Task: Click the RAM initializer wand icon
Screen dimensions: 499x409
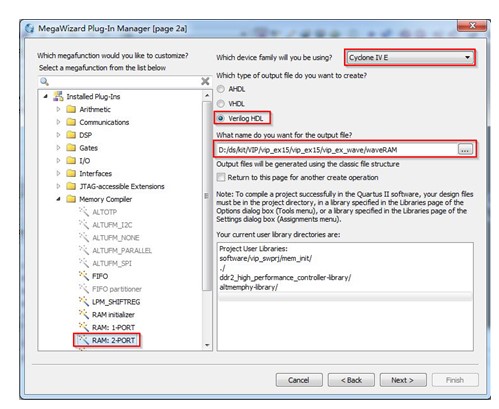Action: [84, 315]
